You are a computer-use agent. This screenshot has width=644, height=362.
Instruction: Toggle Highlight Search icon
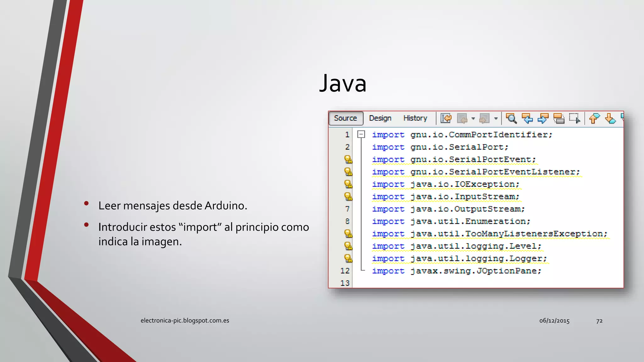click(559, 118)
